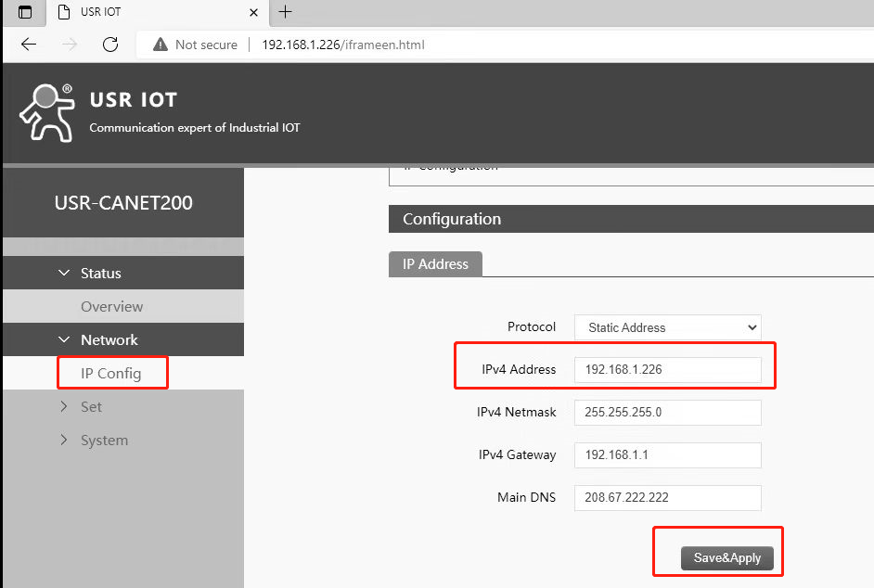Screen dimensions: 874x588
Task: Click the Main DNS label
Action: 527,497
